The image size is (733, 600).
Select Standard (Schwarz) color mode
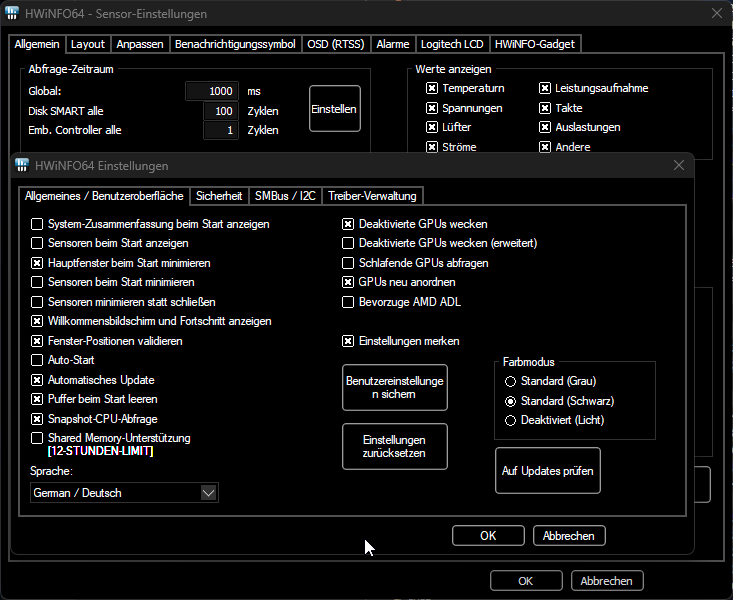(x=510, y=401)
